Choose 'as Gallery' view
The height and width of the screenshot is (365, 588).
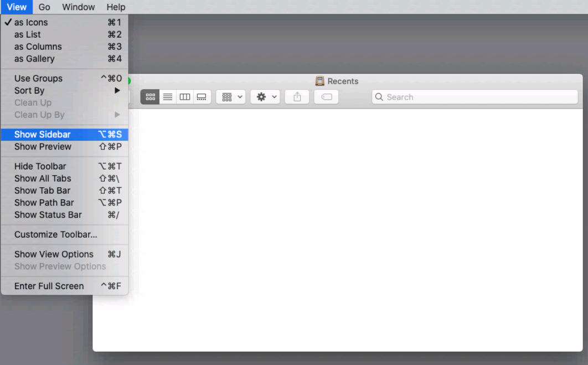(64, 59)
